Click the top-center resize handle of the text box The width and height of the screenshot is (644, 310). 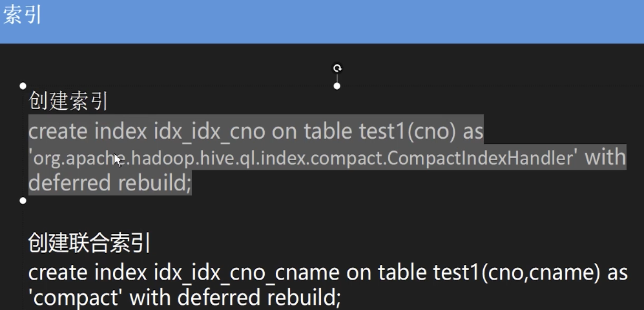pyautogui.click(x=337, y=86)
